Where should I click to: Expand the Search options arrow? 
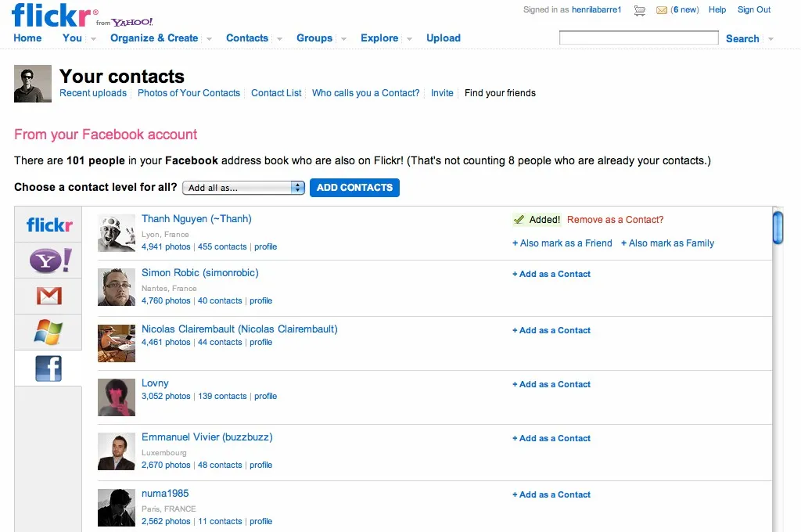point(770,39)
